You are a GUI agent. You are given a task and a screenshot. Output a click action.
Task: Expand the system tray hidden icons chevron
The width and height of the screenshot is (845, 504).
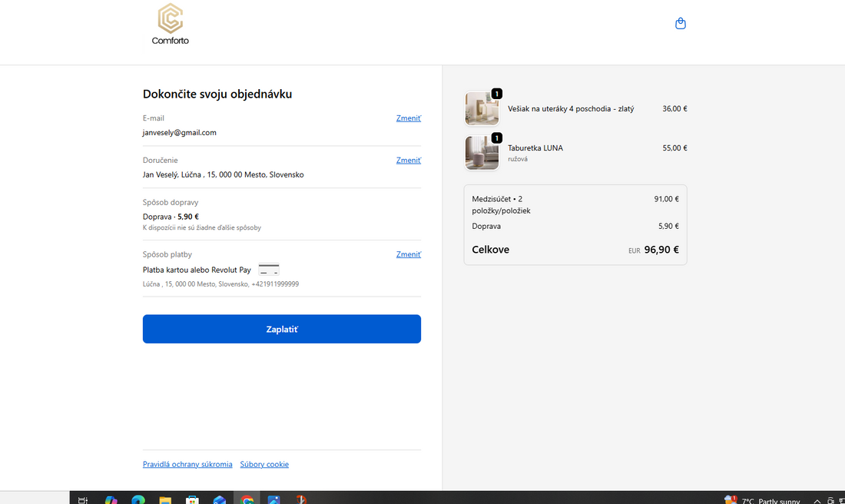pyautogui.click(x=817, y=500)
